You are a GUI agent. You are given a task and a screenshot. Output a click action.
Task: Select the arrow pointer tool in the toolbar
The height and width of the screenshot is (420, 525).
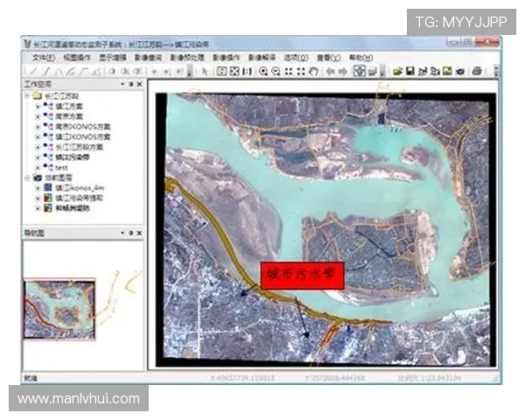pyautogui.click(x=205, y=72)
